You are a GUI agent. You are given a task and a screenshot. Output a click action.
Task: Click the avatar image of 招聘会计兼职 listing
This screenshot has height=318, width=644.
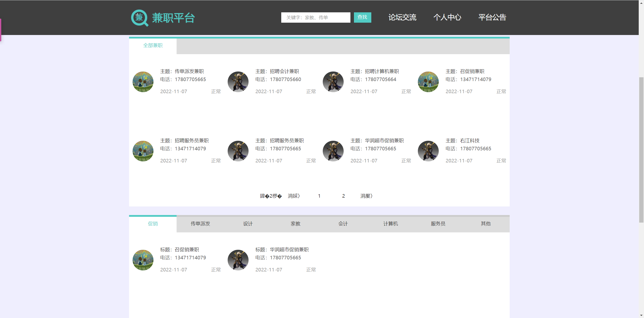click(238, 82)
